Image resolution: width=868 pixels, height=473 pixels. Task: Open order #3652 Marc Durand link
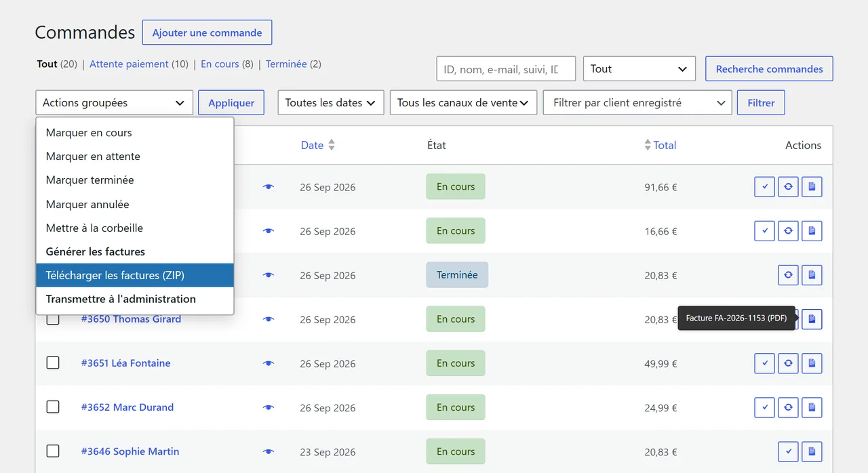click(127, 407)
